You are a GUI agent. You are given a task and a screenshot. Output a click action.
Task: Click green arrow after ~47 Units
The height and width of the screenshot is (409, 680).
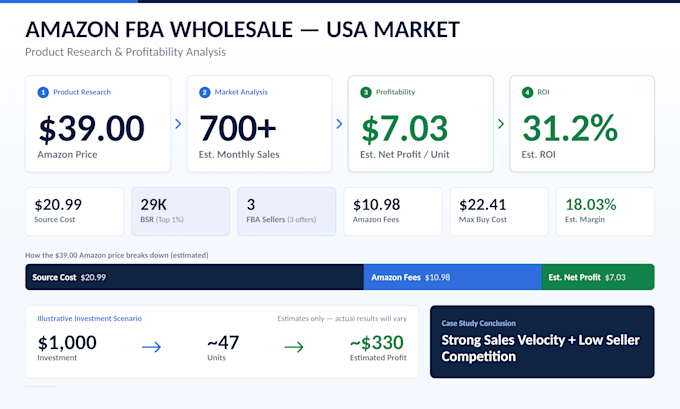294,347
